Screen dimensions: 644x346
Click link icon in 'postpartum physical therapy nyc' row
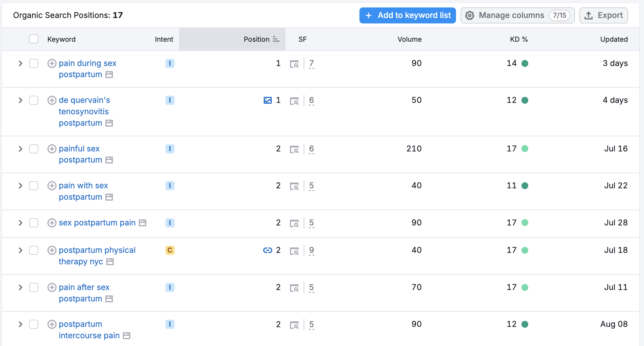coord(267,250)
